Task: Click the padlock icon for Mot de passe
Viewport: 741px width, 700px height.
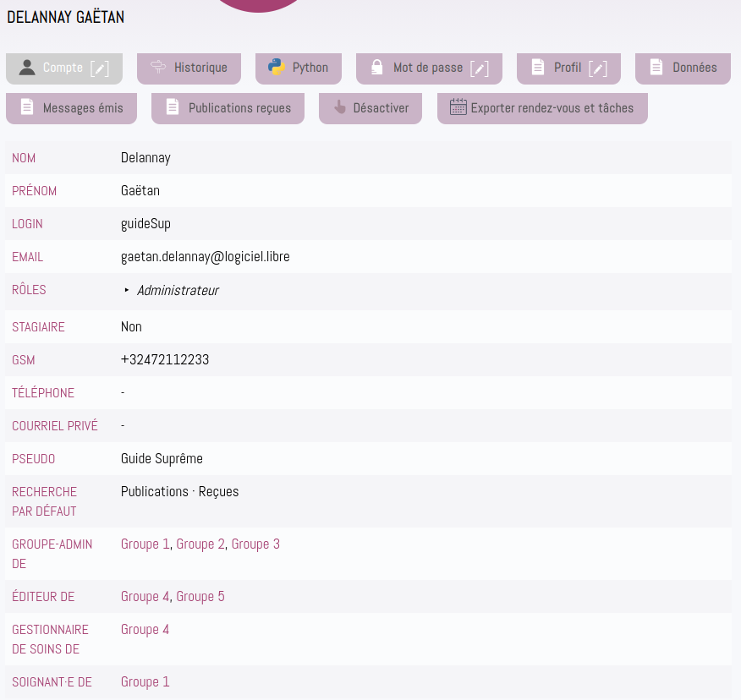Action: pyautogui.click(x=377, y=68)
